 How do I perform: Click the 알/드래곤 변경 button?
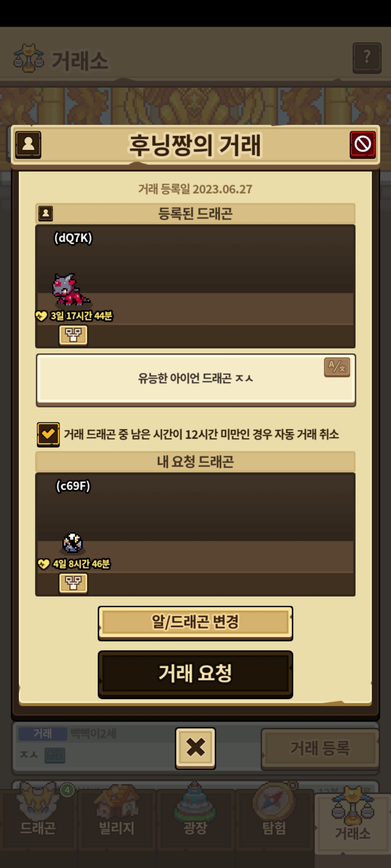[195, 623]
